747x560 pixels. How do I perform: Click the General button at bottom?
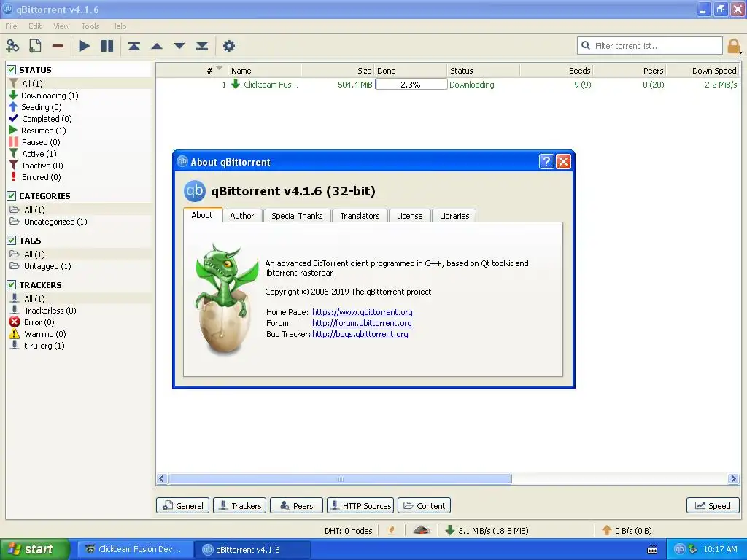point(183,506)
